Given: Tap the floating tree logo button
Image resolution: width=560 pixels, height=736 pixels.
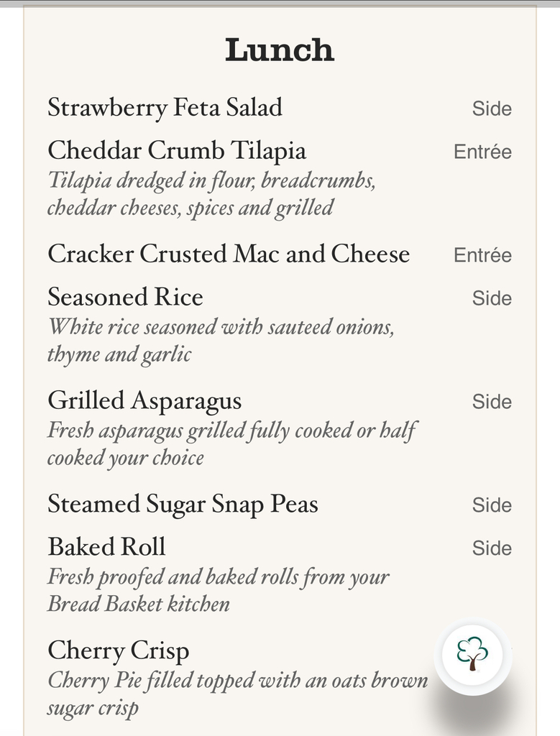Looking at the screenshot, I should [x=473, y=654].
